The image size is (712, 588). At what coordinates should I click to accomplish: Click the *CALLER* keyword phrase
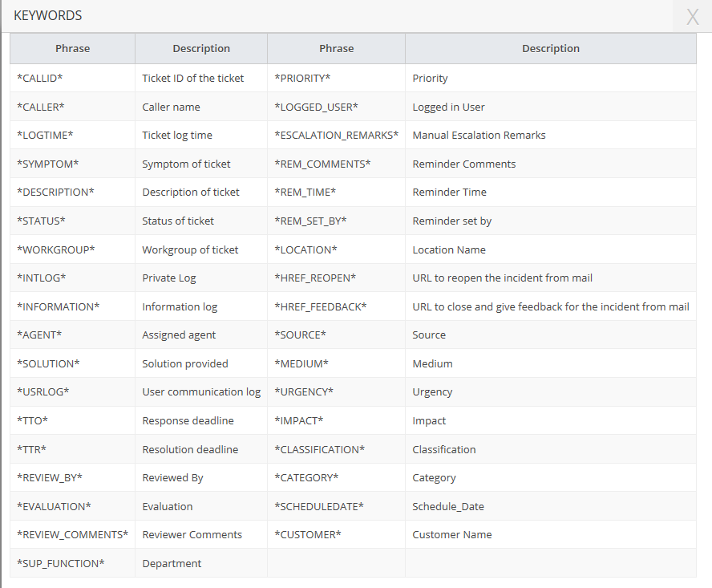[x=41, y=107]
